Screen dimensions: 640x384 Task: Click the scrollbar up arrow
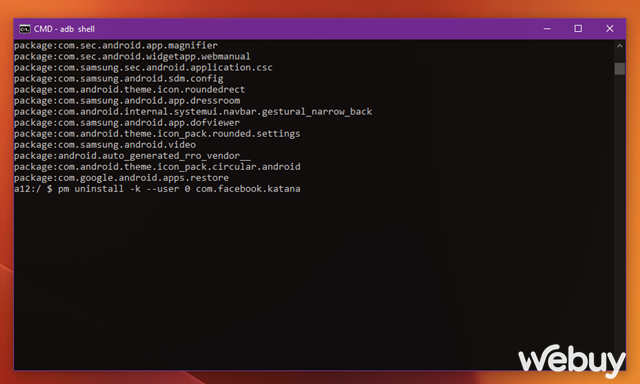[x=620, y=46]
